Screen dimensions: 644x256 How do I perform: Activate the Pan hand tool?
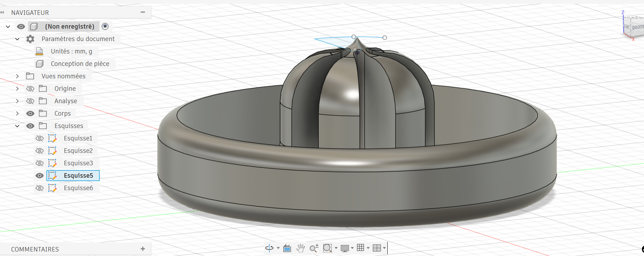point(300,248)
